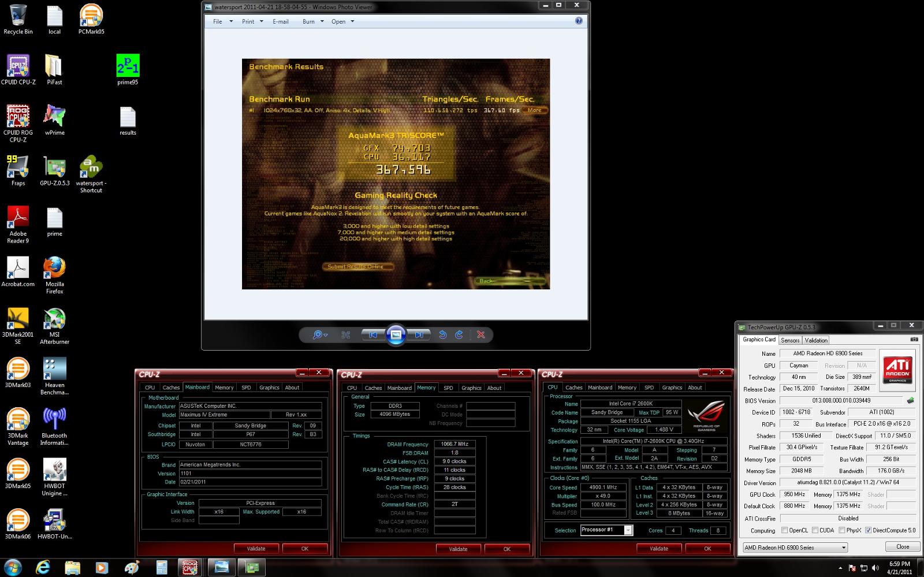The image size is (924, 577).
Task: Open Internet Explorer from the taskbar
Action: [43, 567]
